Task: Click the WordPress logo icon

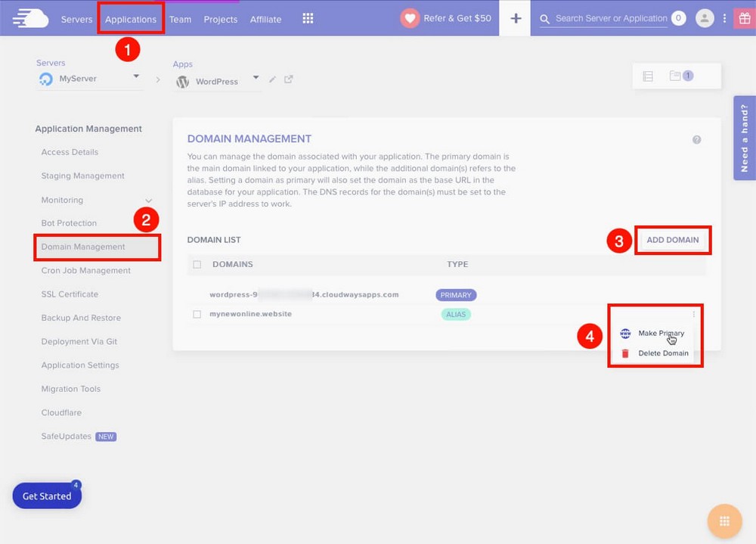Action: pos(183,82)
